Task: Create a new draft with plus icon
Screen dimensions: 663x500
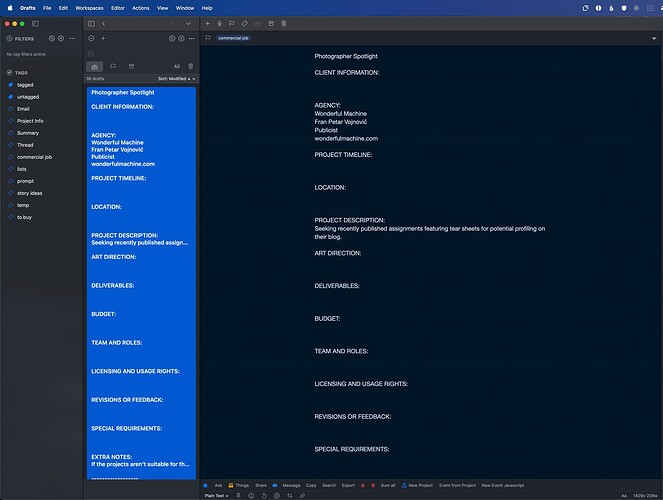Action: pos(208,24)
